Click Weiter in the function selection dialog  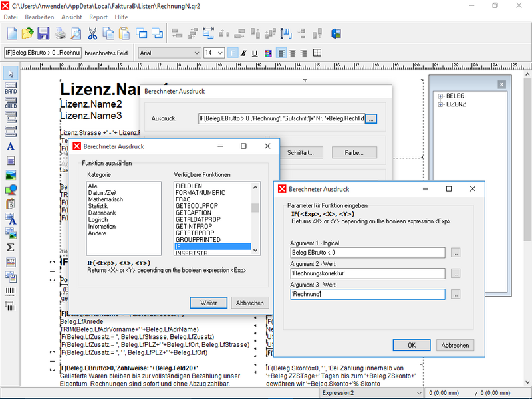(x=208, y=303)
